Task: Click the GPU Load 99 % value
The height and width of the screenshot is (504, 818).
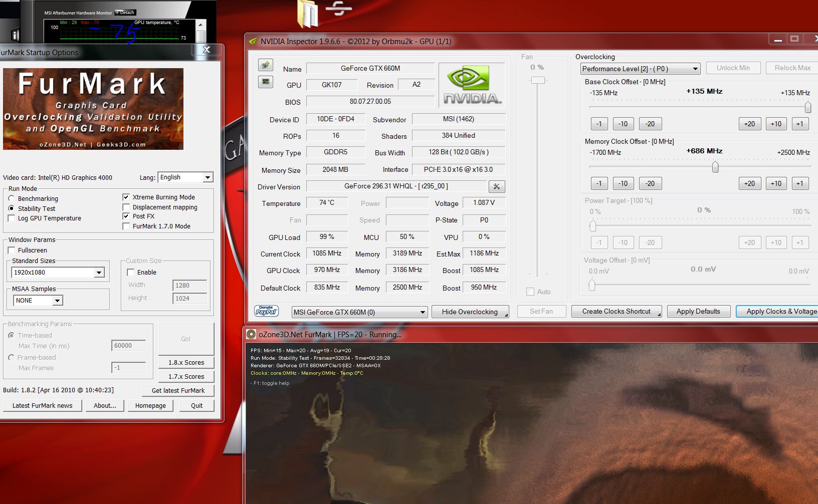Action: [327, 236]
